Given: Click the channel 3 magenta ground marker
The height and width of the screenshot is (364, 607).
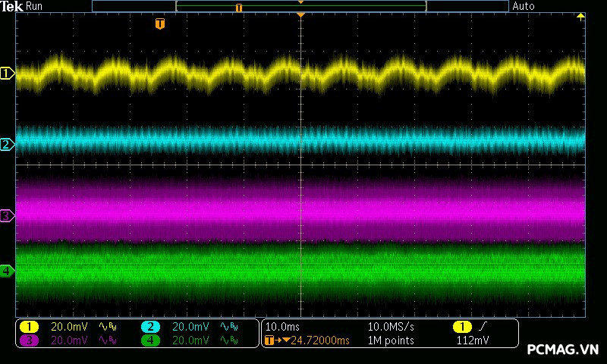Looking at the screenshot, I should coord(7,216).
